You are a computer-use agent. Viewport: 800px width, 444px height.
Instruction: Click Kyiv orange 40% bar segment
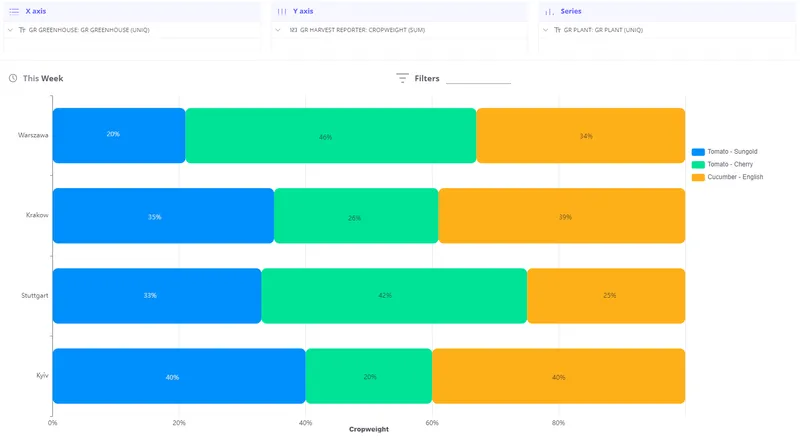click(559, 376)
